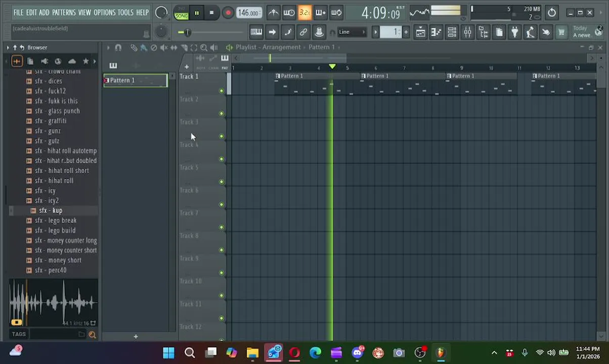Open the plugin picker plug icon

[514, 33]
